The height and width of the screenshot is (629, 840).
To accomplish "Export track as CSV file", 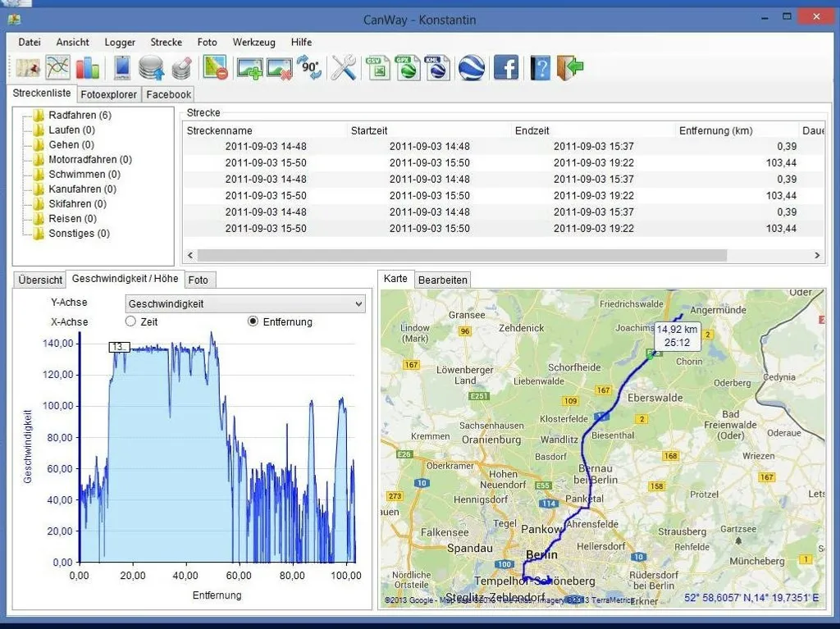I will coord(378,68).
